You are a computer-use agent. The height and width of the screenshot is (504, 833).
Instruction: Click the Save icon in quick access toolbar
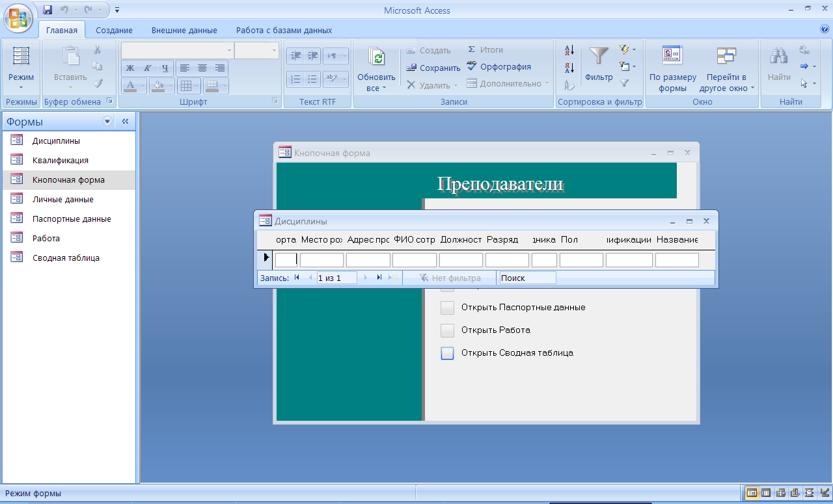pyautogui.click(x=48, y=10)
